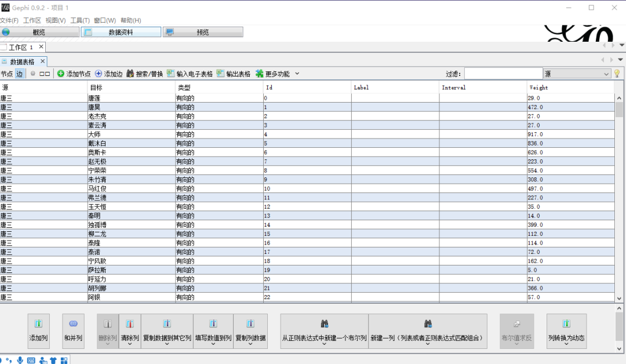
Task: Sort by the 目标 column header
Action: [132, 88]
